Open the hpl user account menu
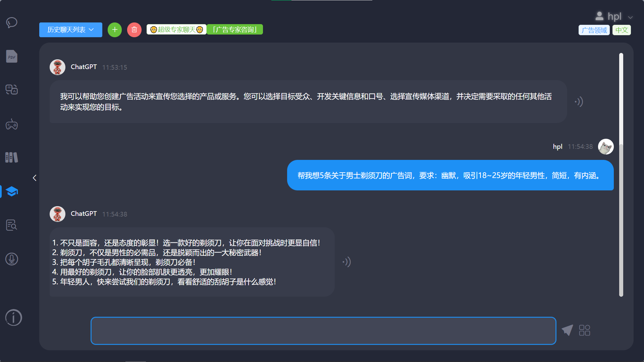Image resolution: width=644 pixels, height=362 pixels. [614, 16]
